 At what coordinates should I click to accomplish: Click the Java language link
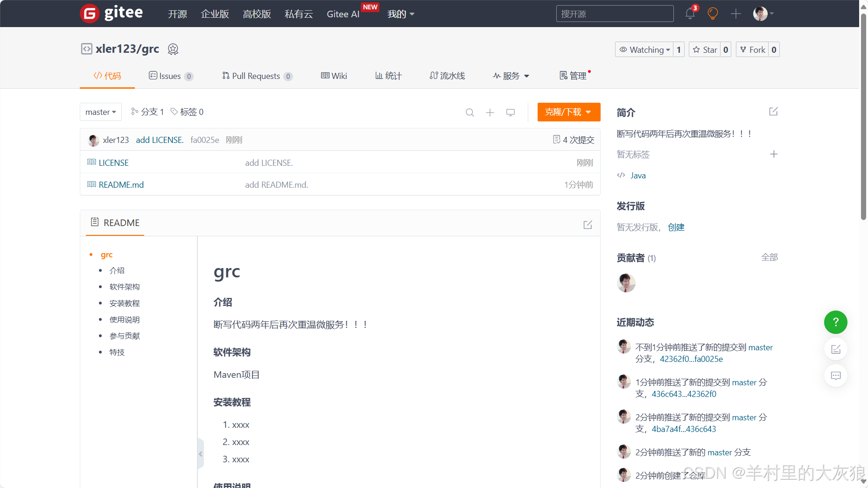(x=638, y=176)
